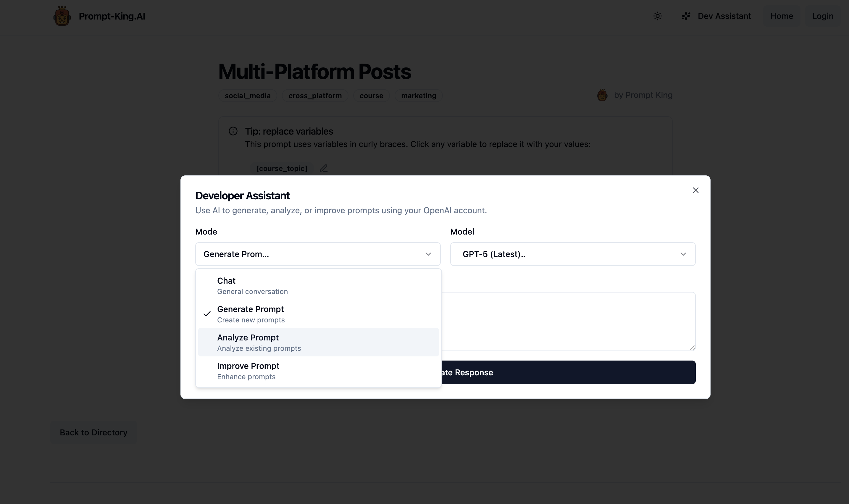This screenshot has width=849, height=504.
Task: Click the info icon next to Tip
Action: click(233, 131)
